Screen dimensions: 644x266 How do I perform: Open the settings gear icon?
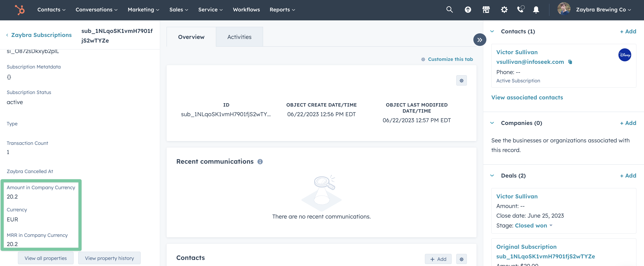(504, 10)
